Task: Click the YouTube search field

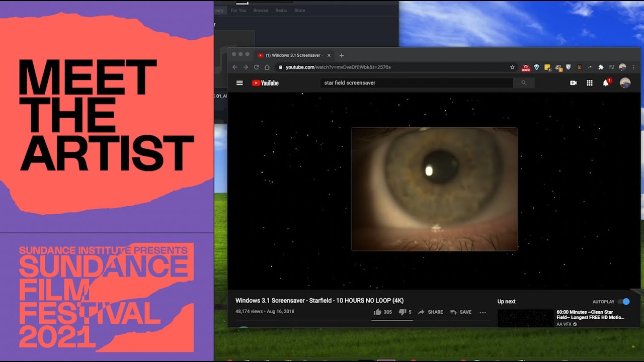Action: tap(417, 83)
